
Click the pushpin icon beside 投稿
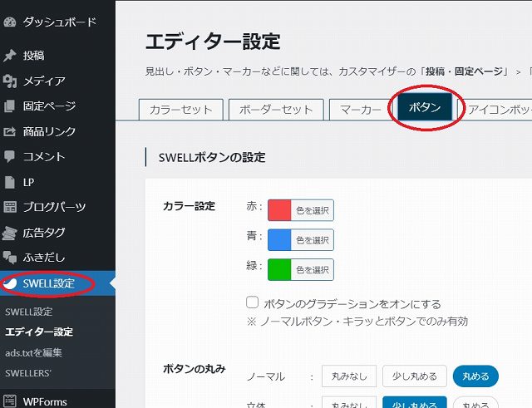10,56
